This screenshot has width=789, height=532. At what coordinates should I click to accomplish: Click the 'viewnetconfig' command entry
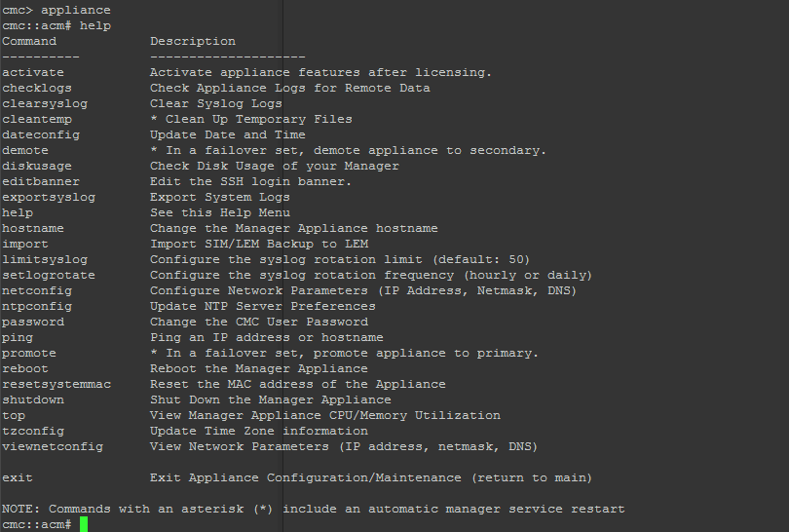pos(53,446)
